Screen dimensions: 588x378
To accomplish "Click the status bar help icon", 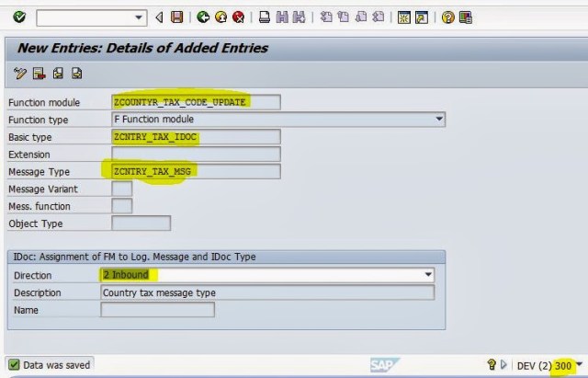I will tap(492, 364).
